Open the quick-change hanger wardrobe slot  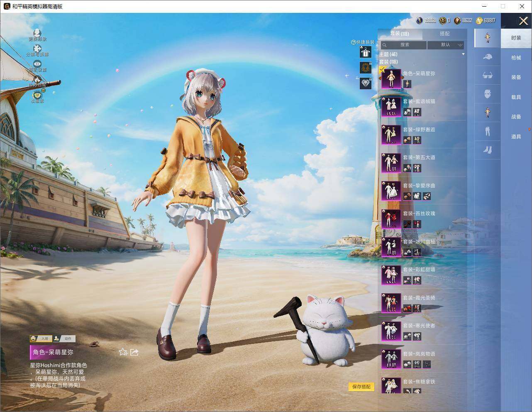tap(365, 52)
